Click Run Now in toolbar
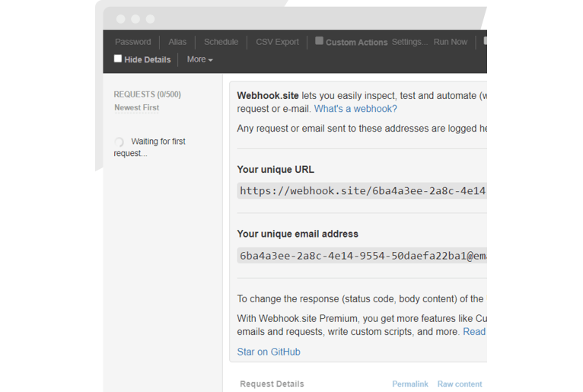This screenshot has width=583, height=392. 451,42
